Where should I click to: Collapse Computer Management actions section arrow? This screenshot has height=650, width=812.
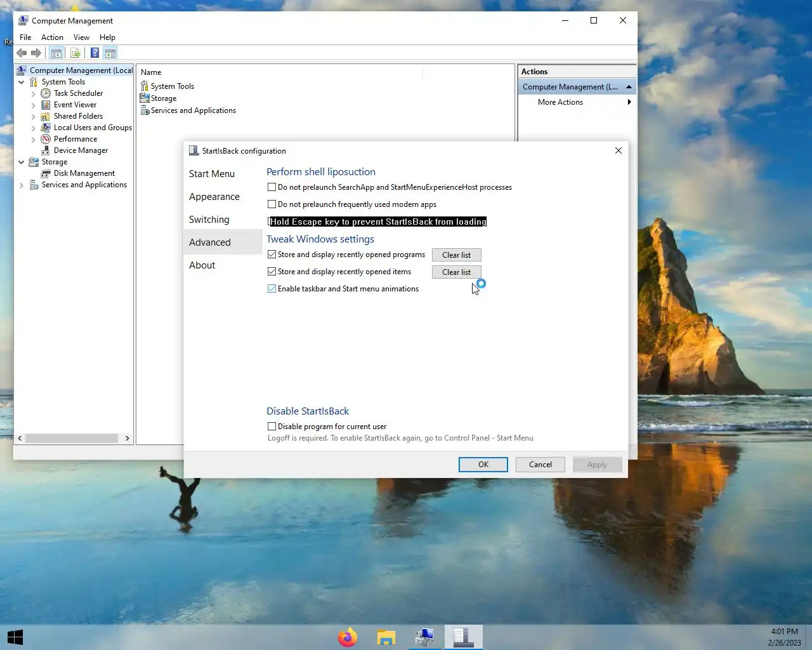(629, 87)
